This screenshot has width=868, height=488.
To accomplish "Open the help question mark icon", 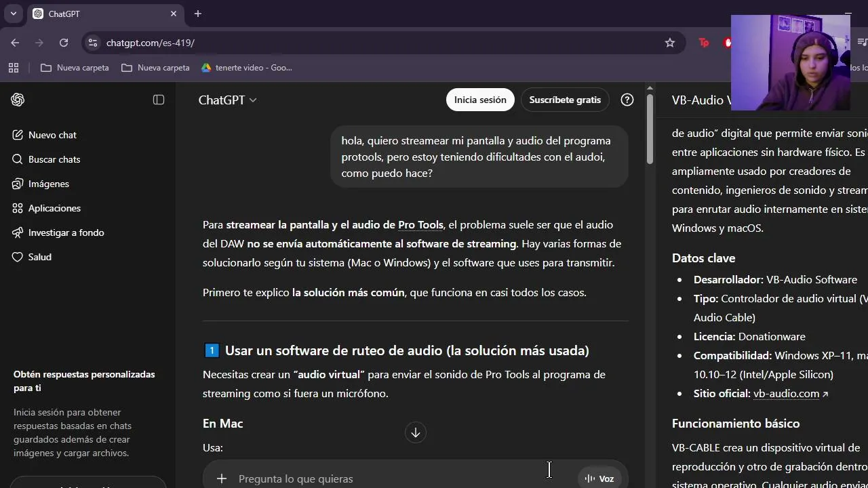I will pos(627,100).
